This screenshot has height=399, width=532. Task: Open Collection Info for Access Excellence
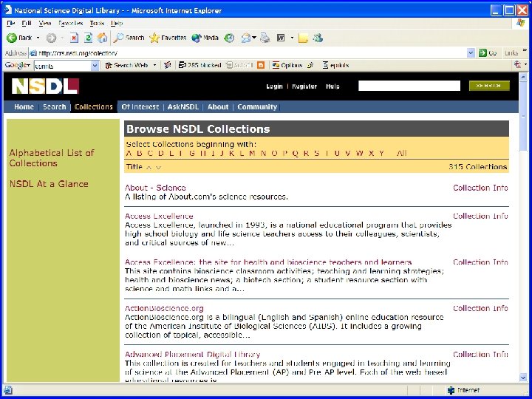(480, 216)
